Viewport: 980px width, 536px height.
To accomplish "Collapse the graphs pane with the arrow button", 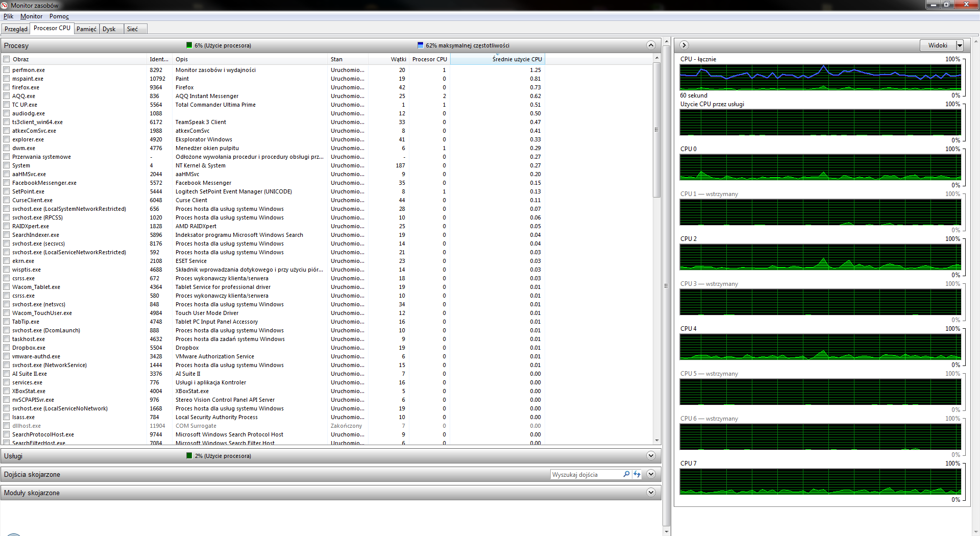I will (x=684, y=45).
